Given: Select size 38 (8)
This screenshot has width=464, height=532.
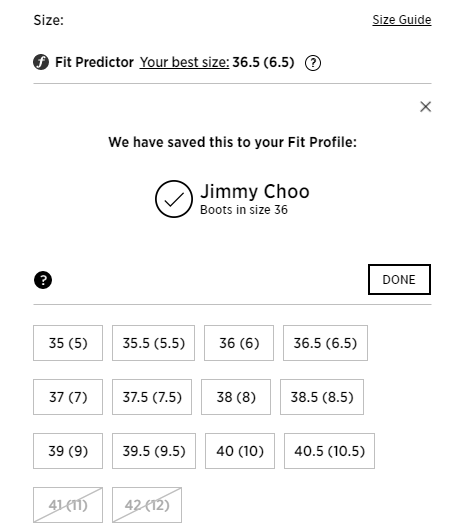Looking at the screenshot, I should pyautogui.click(x=236, y=397).
